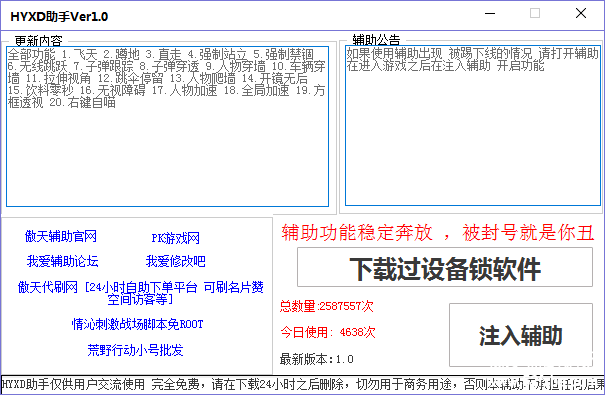Viewport: 605px width, 395px height.
Task: Close the HYXD助手 window
Action: (581, 14)
